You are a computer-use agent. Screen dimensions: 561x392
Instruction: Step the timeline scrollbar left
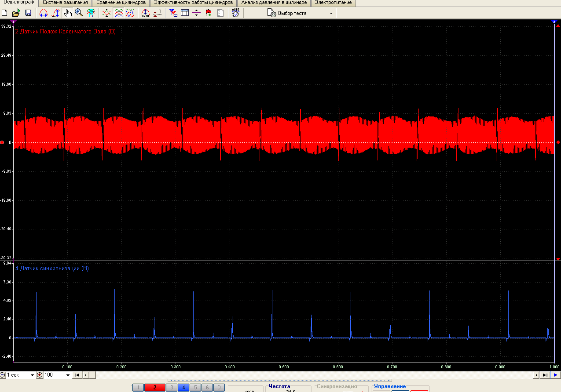[x=86, y=375]
